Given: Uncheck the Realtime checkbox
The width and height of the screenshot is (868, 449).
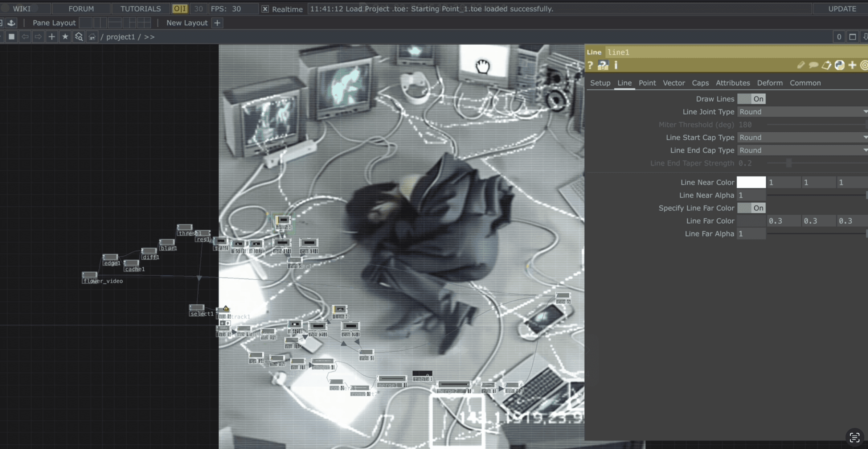Looking at the screenshot, I should coord(265,9).
